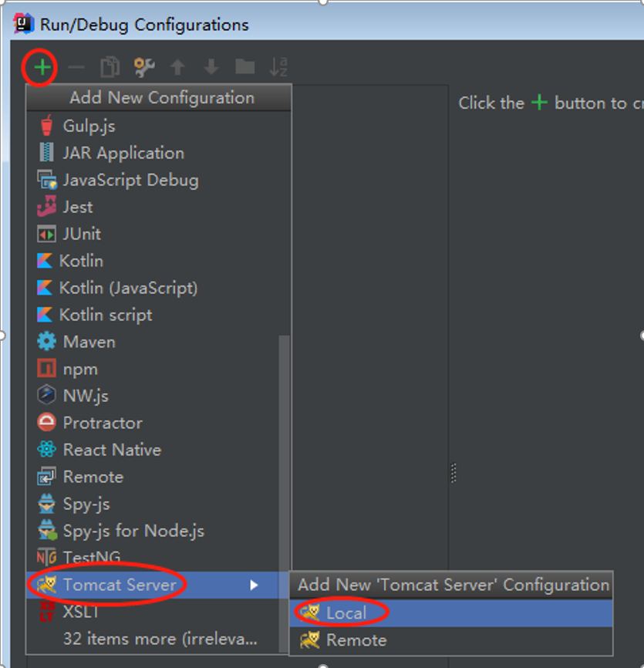The width and height of the screenshot is (644, 668).
Task: Click the "Add New 'Tomcat Server' Configuration" header
Action: click(x=451, y=585)
